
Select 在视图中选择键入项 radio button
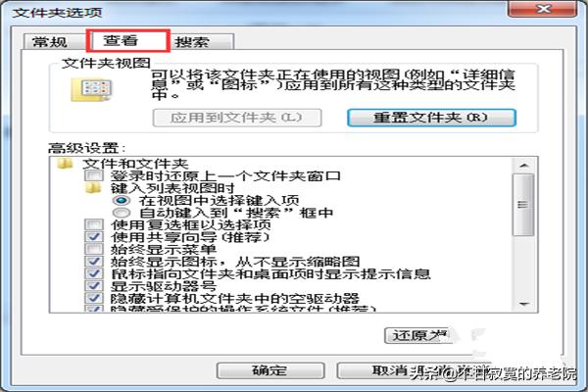pyautogui.click(x=122, y=200)
